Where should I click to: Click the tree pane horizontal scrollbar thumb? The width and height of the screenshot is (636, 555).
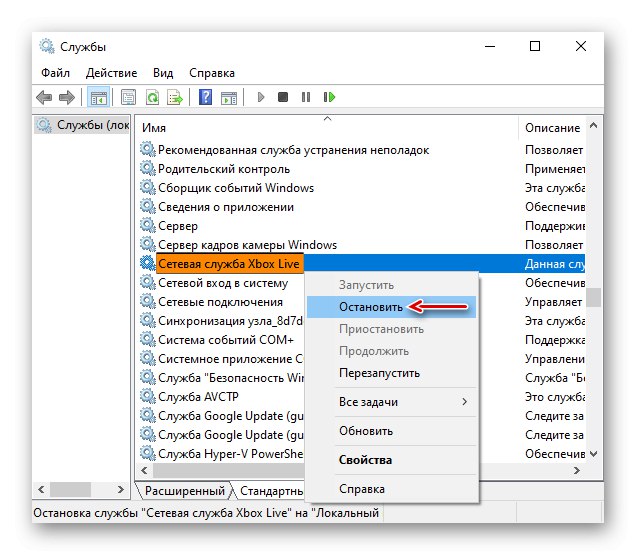(x=70, y=489)
